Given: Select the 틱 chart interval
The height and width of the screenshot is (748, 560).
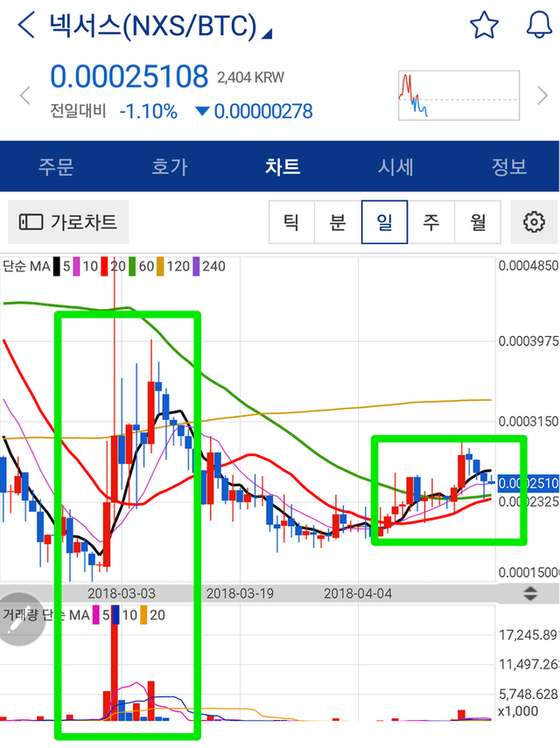Looking at the screenshot, I should tap(291, 222).
